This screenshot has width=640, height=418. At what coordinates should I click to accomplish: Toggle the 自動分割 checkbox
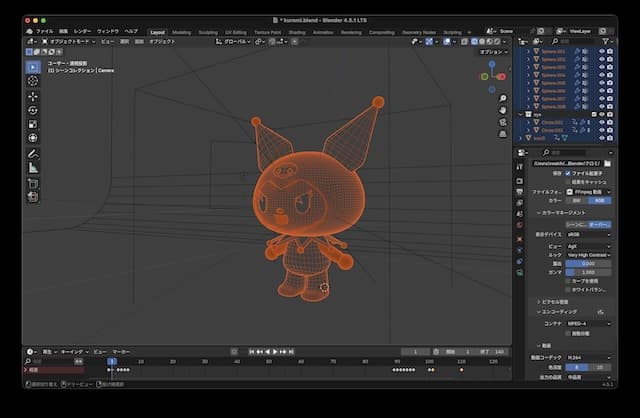568,334
